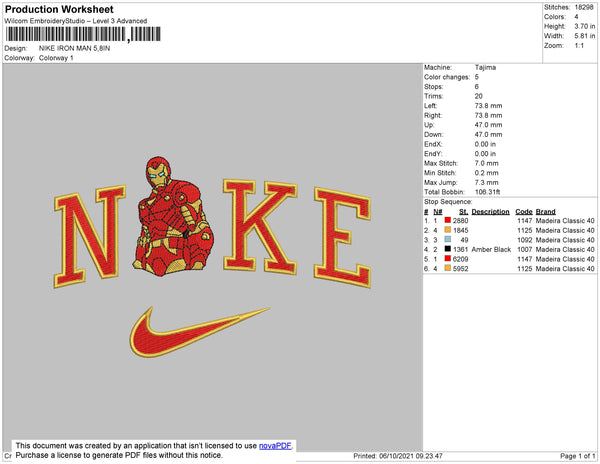
Task: Click the red swatch for stop 2880
Action: pos(447,220)
